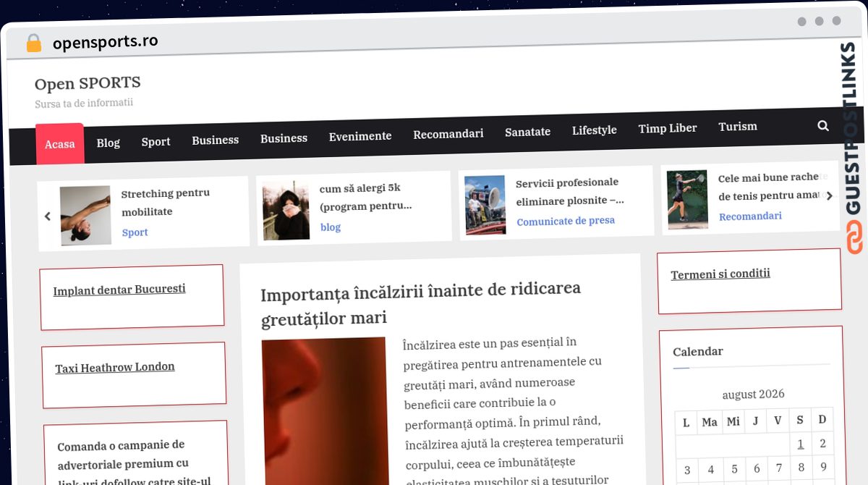Open the Timp Liber menu item
Image resolution: width=868 pixels, height=485 pixels.
tap(668, 128)
